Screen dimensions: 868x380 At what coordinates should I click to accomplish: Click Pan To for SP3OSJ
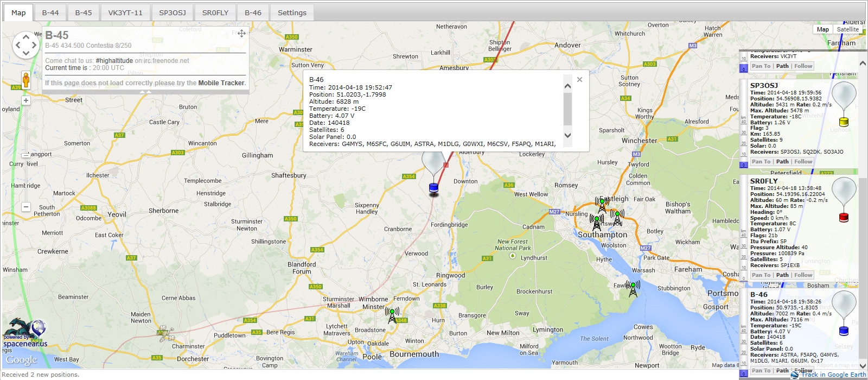pyautogui.click(x=761, y=162)
